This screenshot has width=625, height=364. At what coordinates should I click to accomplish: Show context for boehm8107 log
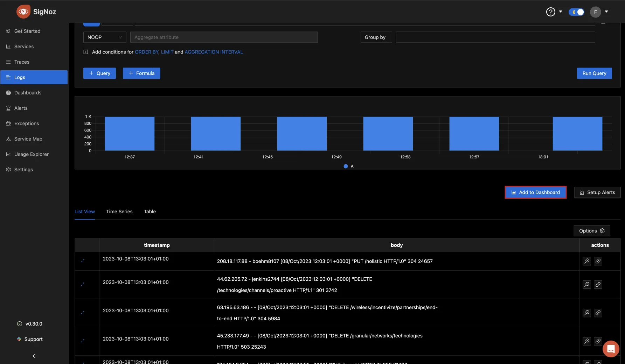(587, 261)
